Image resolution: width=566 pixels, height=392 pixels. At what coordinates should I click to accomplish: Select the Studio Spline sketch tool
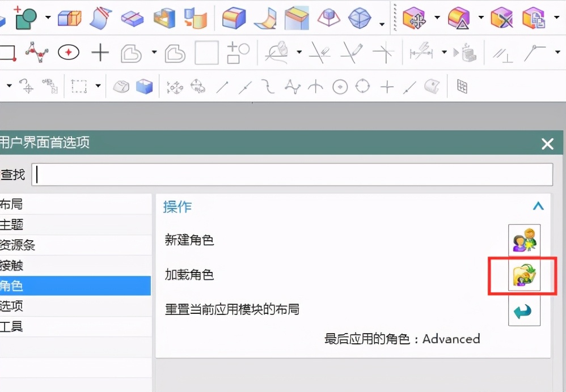point(37,53)
